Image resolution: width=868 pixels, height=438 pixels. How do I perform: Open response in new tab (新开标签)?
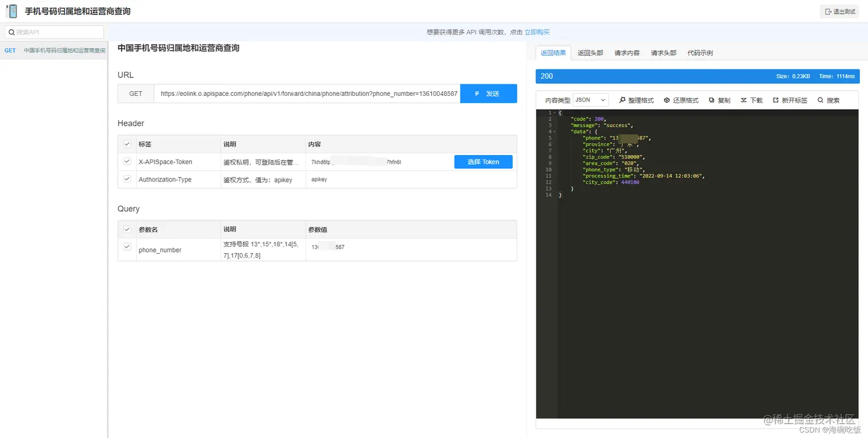[790, 100]
